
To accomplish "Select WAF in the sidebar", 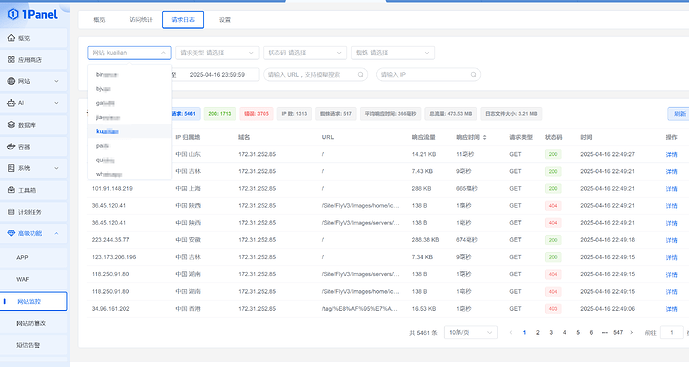I will [23, 279].
